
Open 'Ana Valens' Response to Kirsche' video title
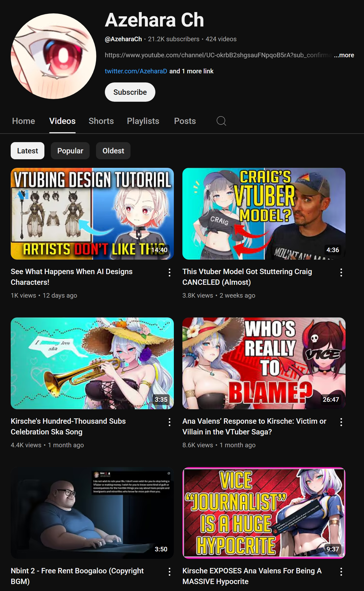pos(254,426)
